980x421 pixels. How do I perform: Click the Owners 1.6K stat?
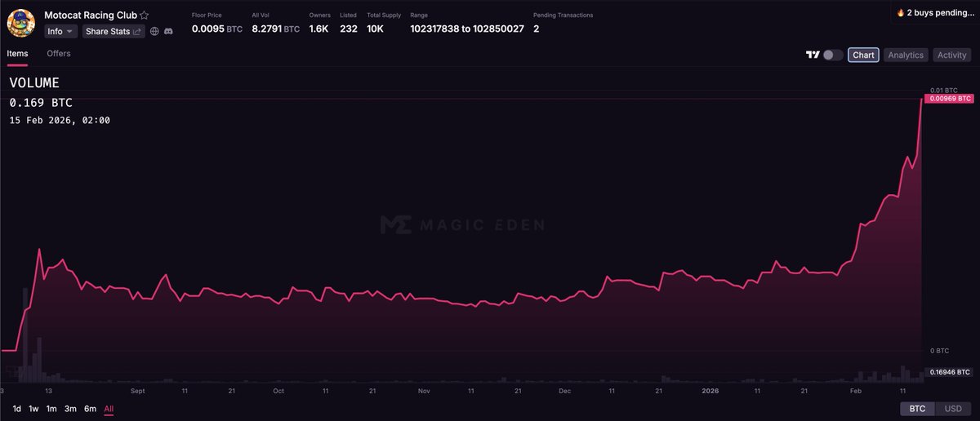pos(320,23)
